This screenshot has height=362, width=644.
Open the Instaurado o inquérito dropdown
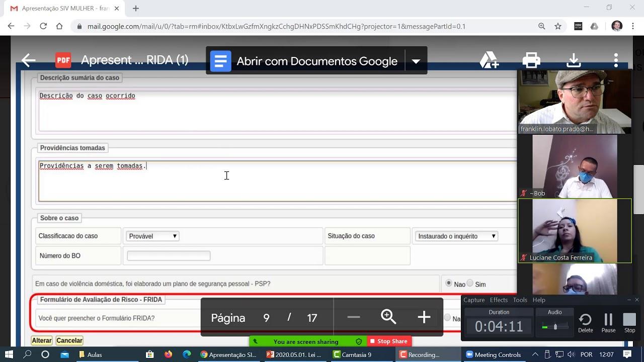[456, 236]
